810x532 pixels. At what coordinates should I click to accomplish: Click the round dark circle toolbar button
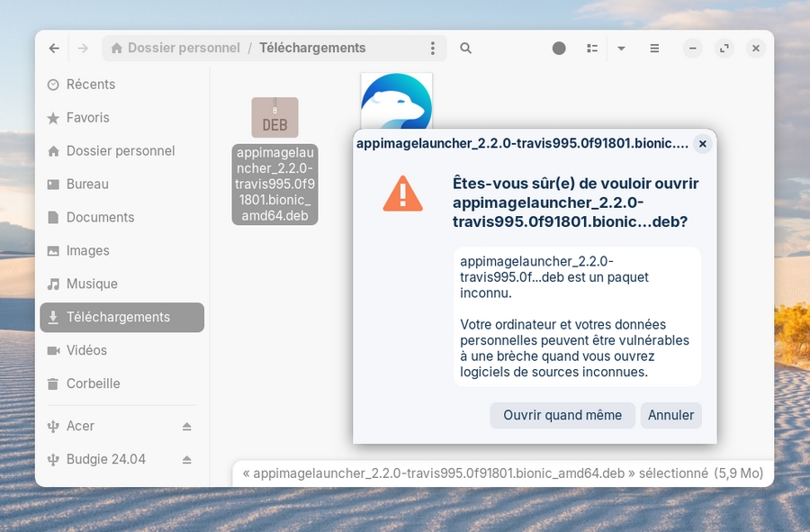[x=559, y=49]
